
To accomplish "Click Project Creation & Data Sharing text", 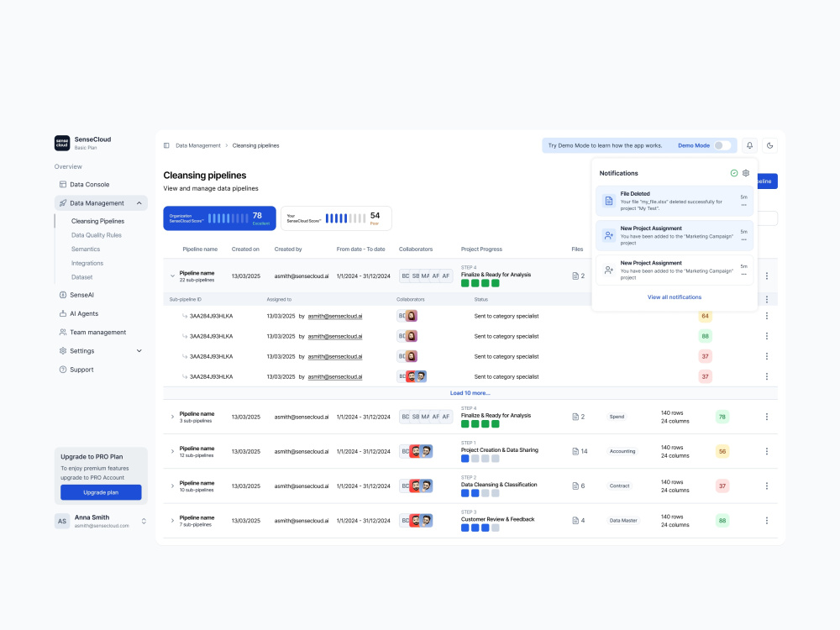I will [499, 450].
